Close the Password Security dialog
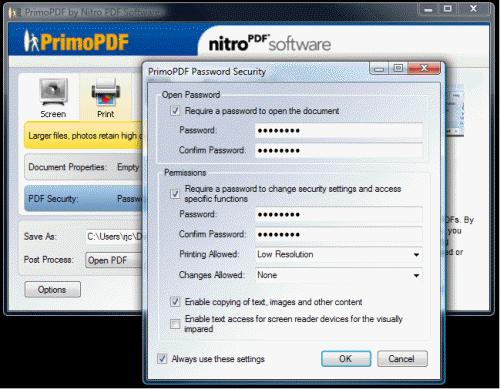Image resolution: width=500 pixels, height=389 pixels. [x=424, y=68]
